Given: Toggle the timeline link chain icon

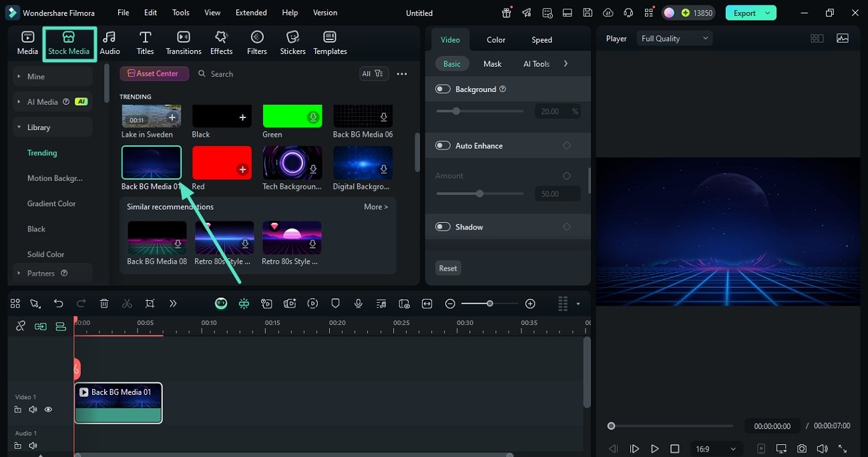Looking at the screenshot, I should (x=21, y=326).
